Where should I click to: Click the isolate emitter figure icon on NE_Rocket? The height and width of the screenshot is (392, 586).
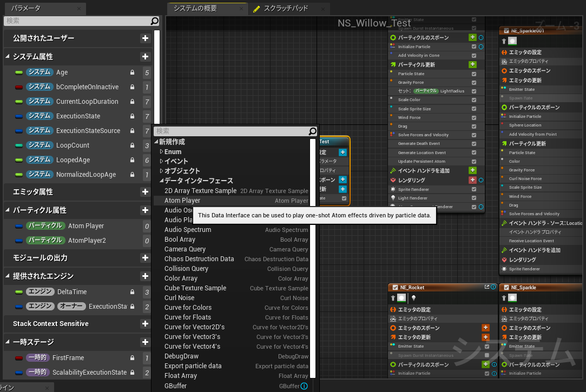[x=392, y=298]
